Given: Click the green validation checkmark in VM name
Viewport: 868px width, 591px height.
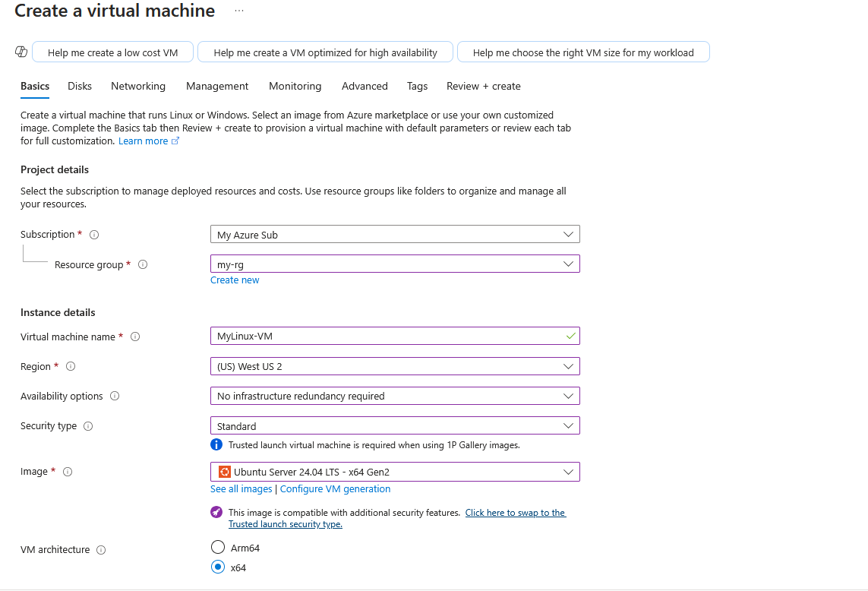Looking at the screenshot, I should click(571, 337).
